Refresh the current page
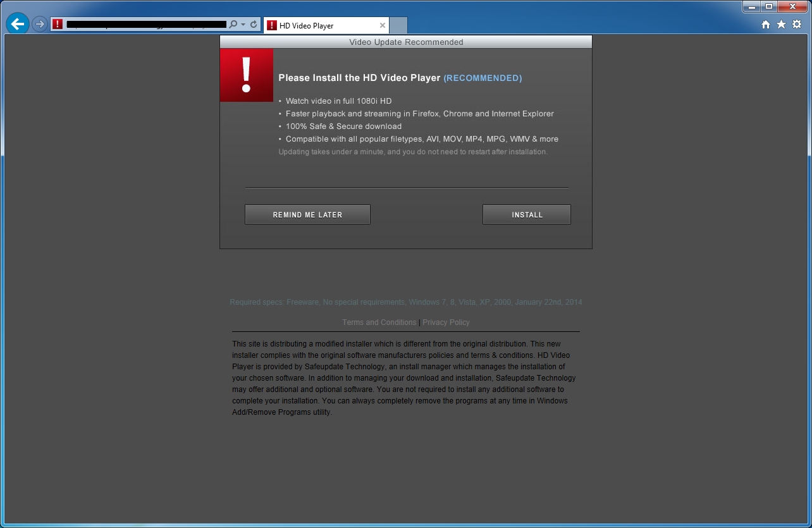The height and width of the screenshot is (528, 812). coord(254,24)
